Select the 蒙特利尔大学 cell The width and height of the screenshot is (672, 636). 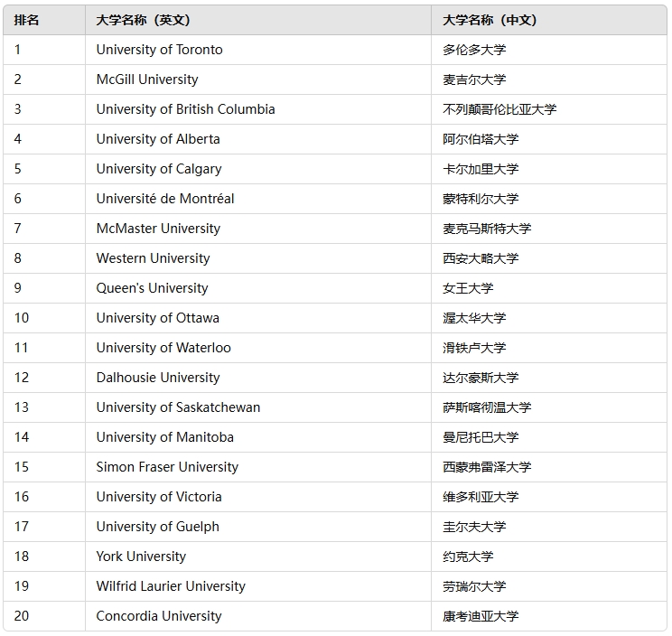[549, 199]
